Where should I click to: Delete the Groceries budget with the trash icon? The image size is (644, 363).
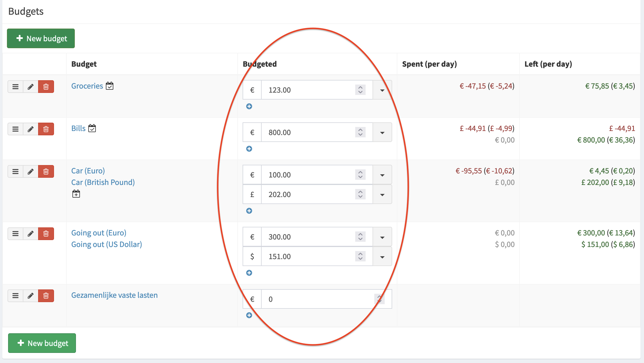pos(46,87)
